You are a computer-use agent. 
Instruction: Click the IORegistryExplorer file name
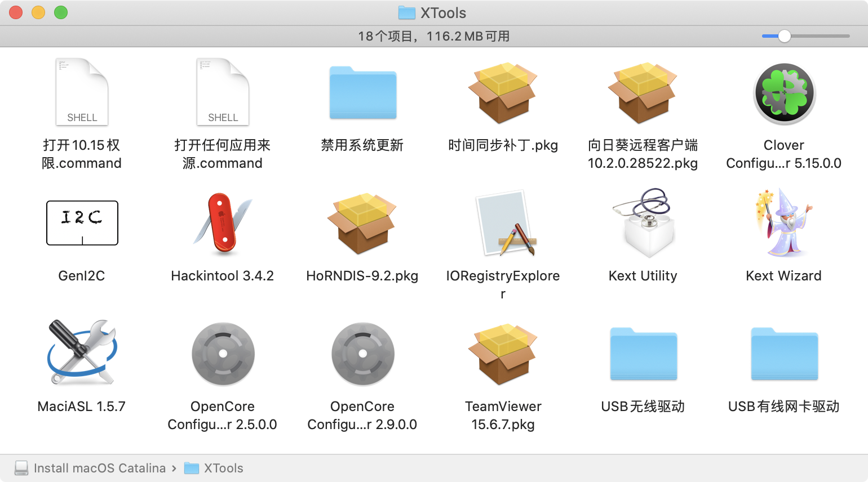503,285
